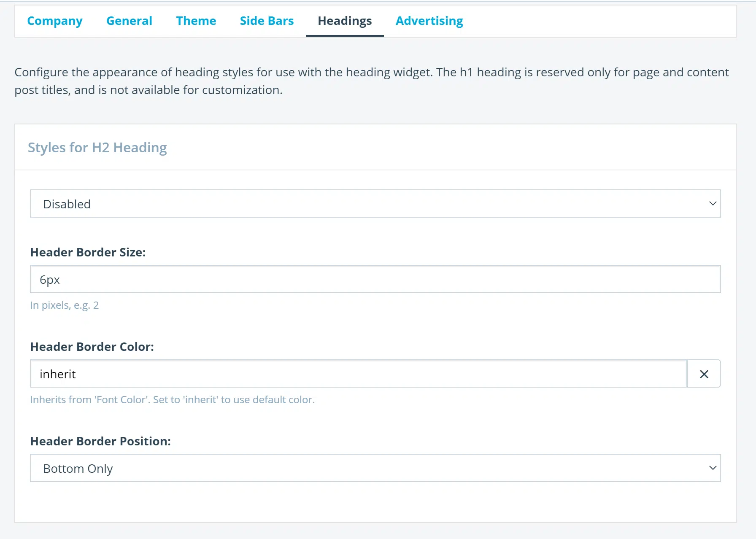Image resolution: width=756 pixels, height=539 pixels.
Task: Select the Side Bars tab
Action: 267,21
